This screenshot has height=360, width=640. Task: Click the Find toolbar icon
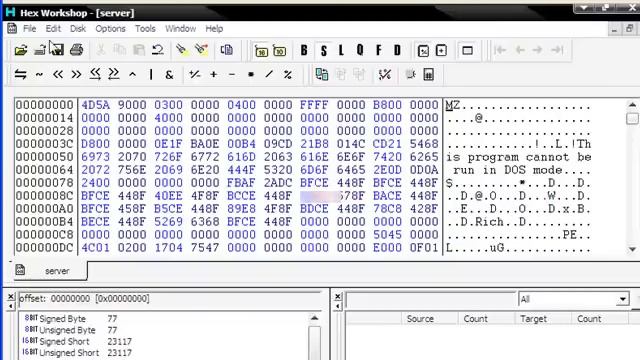click(181, 50)
